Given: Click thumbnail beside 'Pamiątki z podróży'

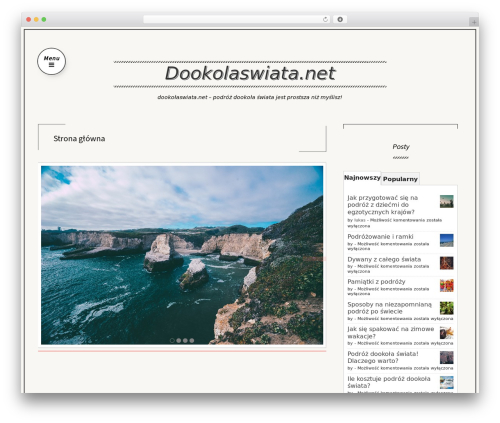Looking at the screenshot, I should pyautogui.click(x=446, y=285).
